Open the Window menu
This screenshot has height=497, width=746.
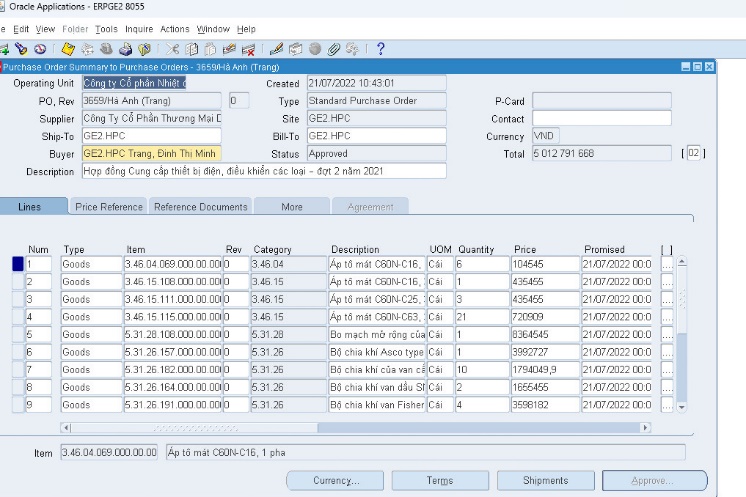click(213, 29)
